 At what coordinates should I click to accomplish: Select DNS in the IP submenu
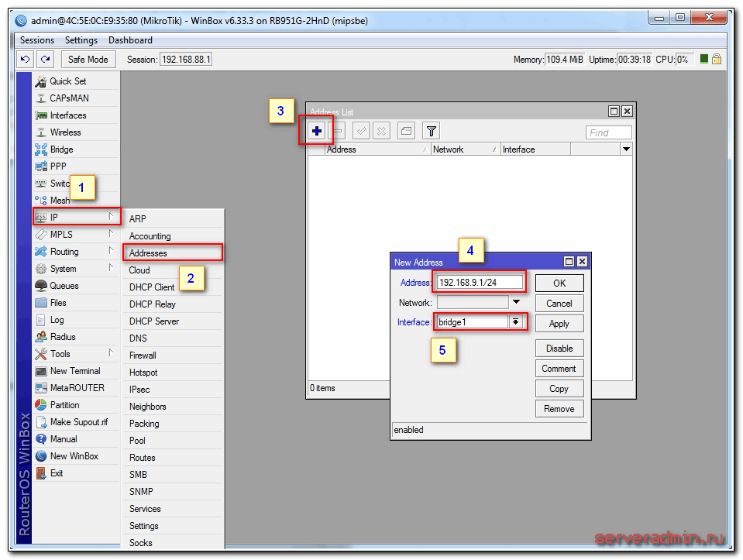click(173, 338)
